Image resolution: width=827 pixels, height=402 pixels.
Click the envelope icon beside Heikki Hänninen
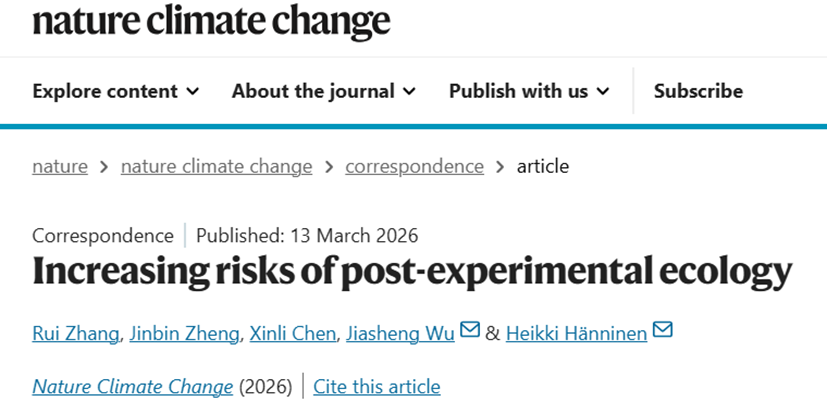click(662, 330)
